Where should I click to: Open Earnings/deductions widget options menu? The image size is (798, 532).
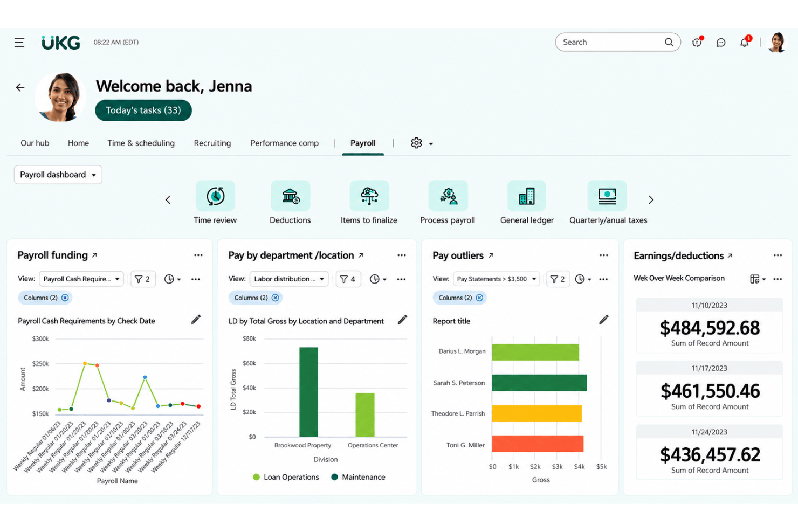778,255
